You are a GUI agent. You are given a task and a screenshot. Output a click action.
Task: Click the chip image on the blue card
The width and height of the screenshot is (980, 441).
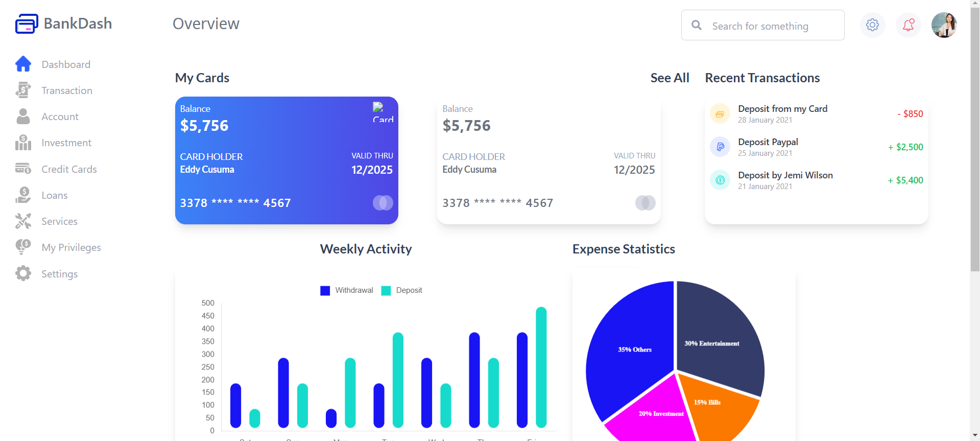point(383,112)
